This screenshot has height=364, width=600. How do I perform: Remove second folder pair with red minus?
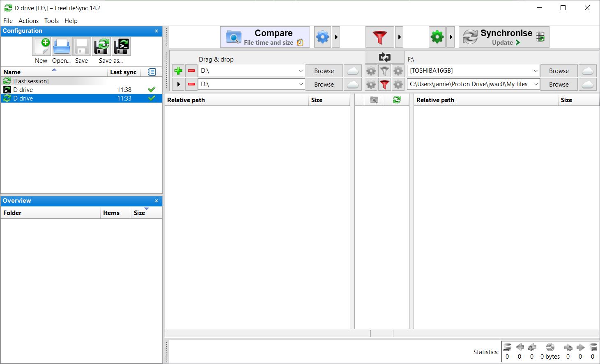(x=191, y=85)
